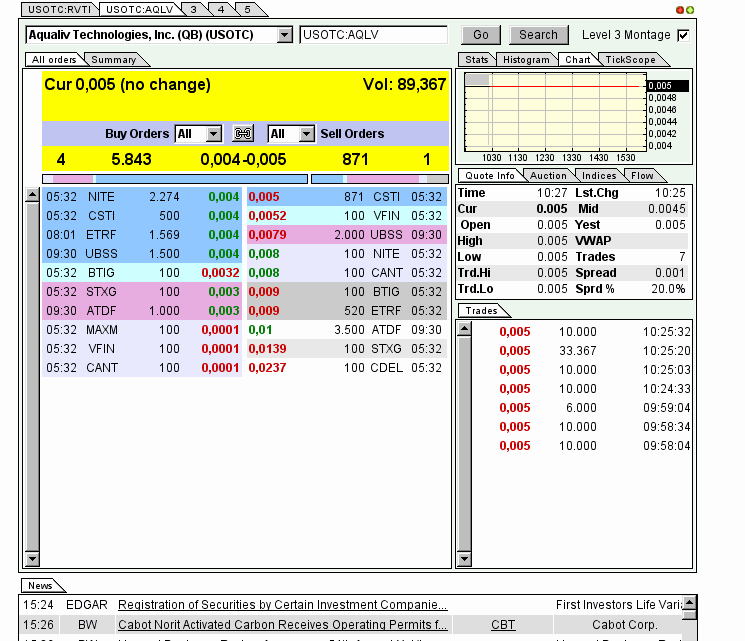Click the order book scroll down arrow
The height and width of the screenshot is (641, 745).
(x=32, y=558)
